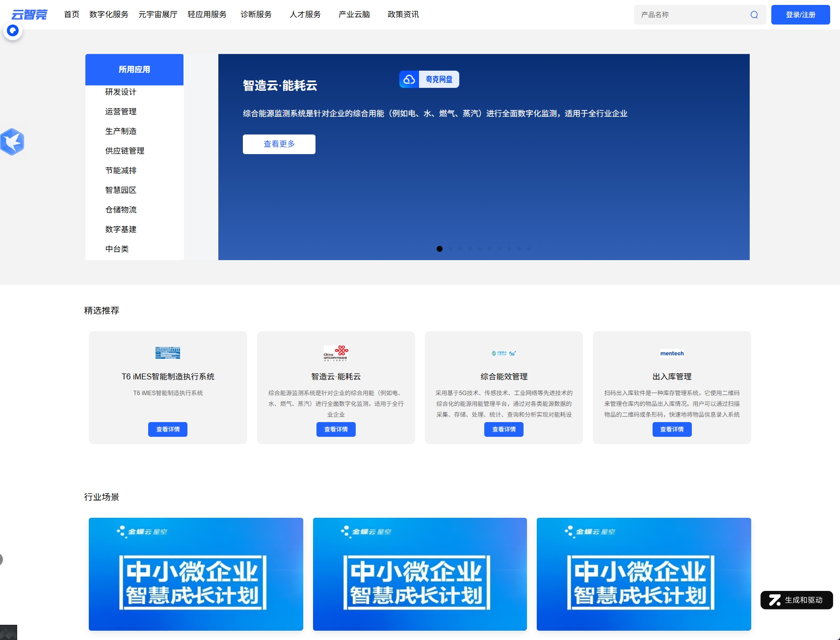Click 查看详情 under T6 iMES card
Screen dimensions: 840x640
(x=168, y=429)
